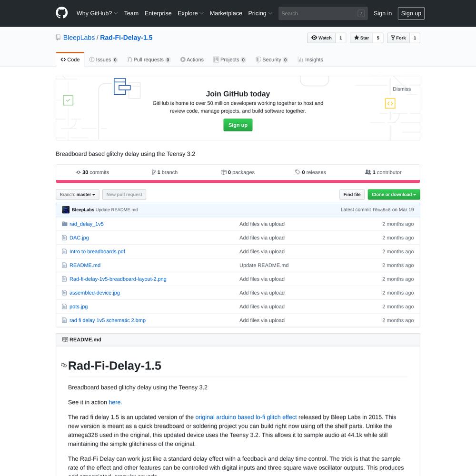Open the fork count link
The image size is (476, 476).
(x=415, y=38)
